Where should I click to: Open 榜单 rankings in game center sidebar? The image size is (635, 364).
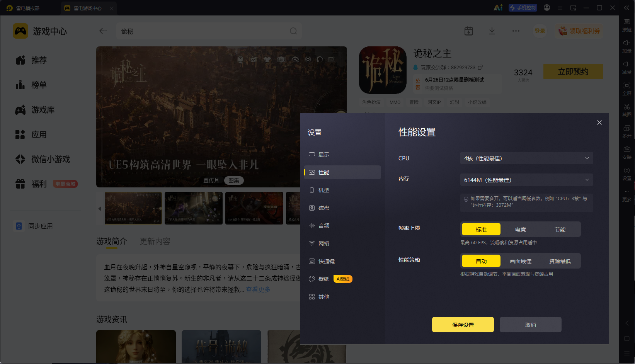click(31, 85)
